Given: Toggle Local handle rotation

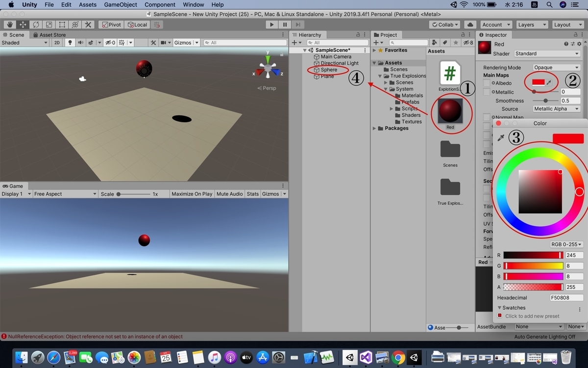Looking at the screenshot, I should pyautogui.click(x=137, y=25).
